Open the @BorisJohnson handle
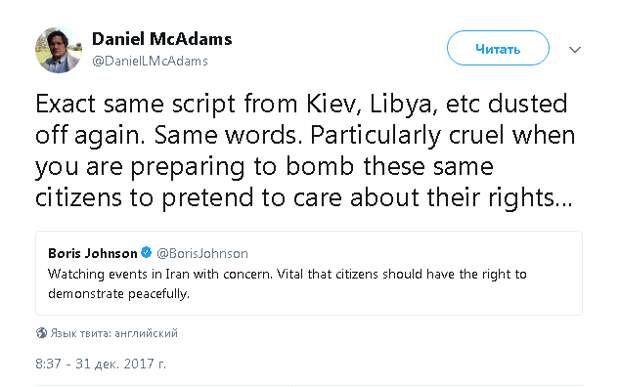Image resolution: width=620 pixels, height=387 pixels. (202, 253)
